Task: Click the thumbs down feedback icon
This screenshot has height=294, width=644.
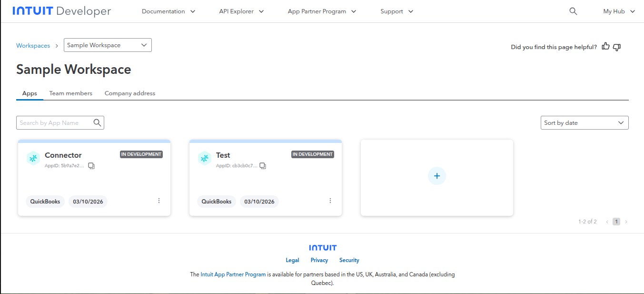Action: tap(617, 47)
